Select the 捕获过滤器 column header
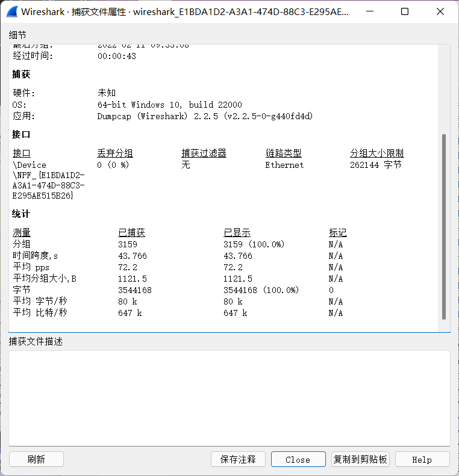Viewport: 459px width, 476px height. click(204, 153)
